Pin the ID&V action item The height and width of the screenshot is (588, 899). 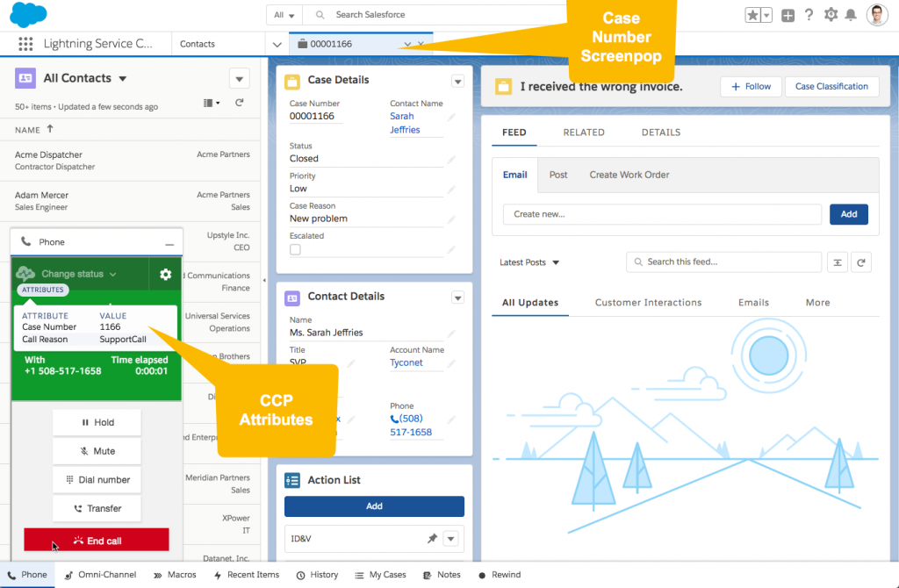coord(432,538)
